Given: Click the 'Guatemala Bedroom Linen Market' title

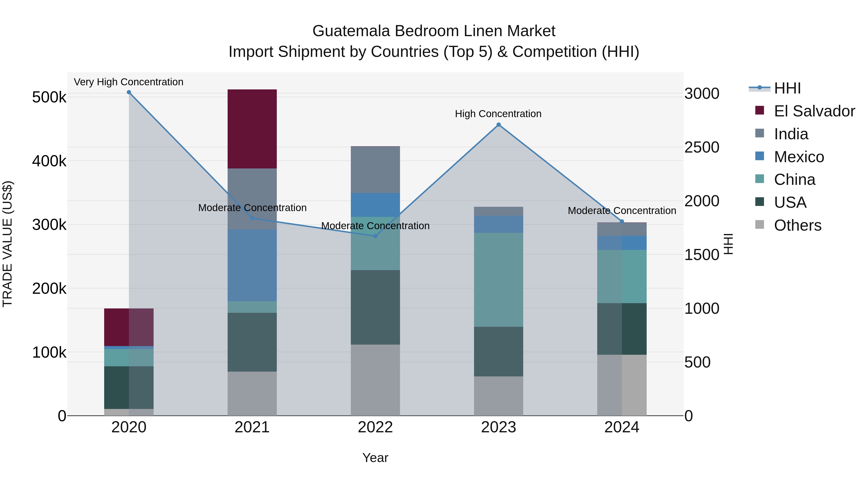Looking at the screenshot, I should coord(434,31).
